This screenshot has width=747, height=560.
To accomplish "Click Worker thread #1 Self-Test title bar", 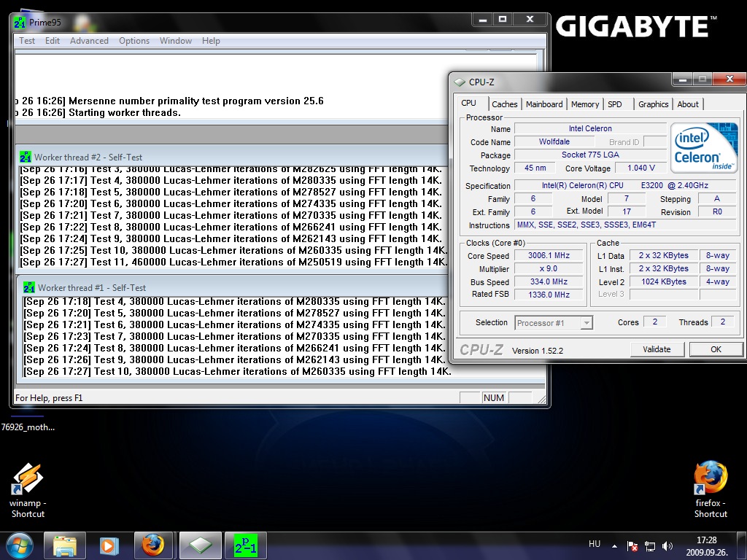I will (x=234, y=287).
